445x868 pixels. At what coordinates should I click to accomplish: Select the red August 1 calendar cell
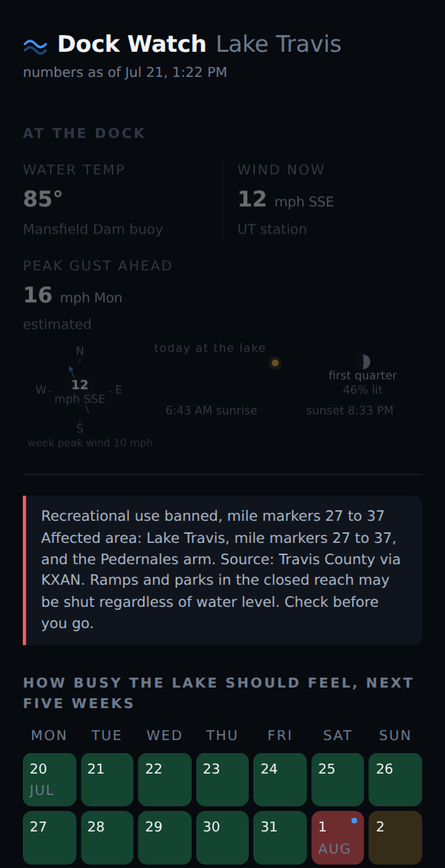coord(338,838)
